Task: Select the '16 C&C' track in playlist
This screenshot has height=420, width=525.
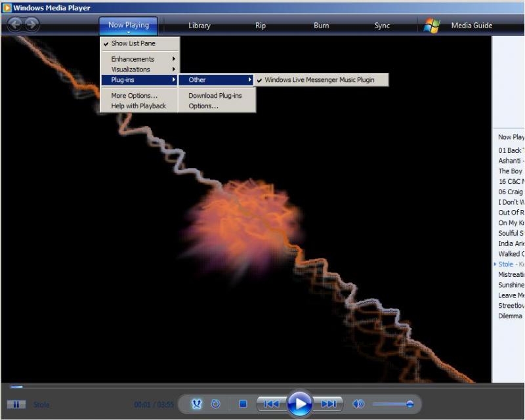Action: tap(511, 182)
